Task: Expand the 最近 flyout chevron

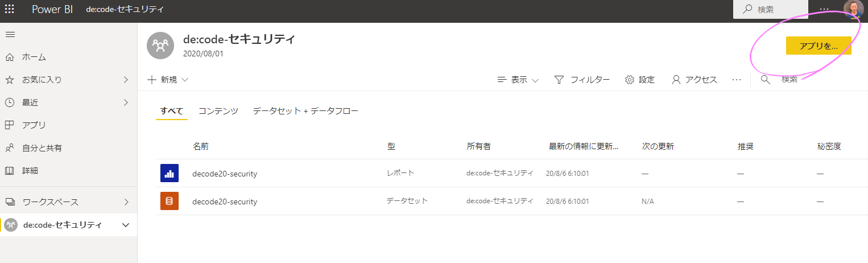Action: click(126, 102)
